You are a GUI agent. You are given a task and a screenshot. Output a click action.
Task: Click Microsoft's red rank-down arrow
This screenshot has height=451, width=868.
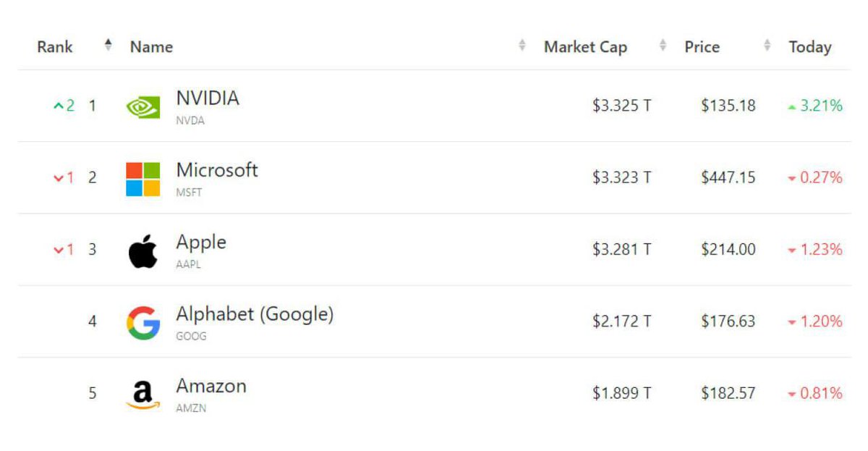click(59, 178)
